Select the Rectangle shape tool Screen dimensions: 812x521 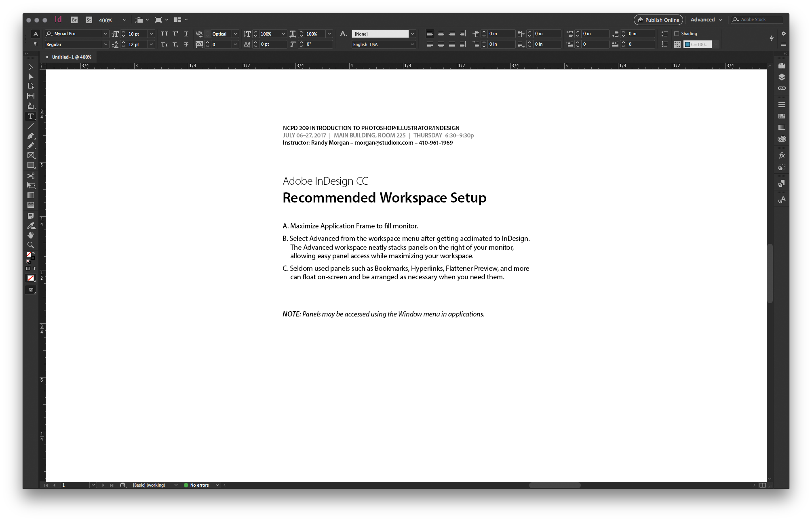31,165
